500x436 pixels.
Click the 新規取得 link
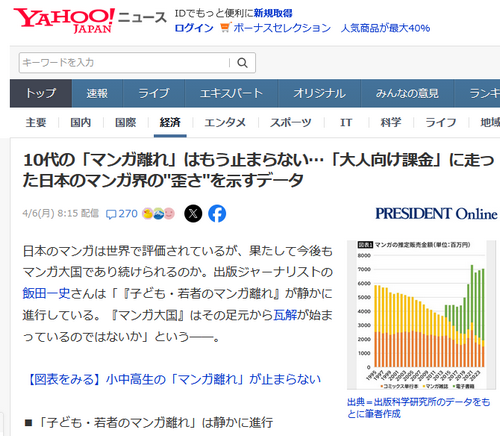[273, 13]
